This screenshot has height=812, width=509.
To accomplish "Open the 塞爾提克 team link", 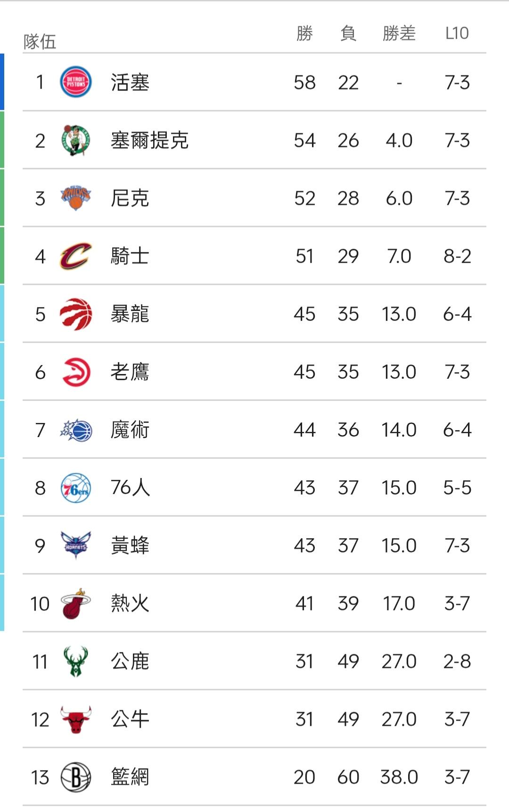I will (149, 140).
